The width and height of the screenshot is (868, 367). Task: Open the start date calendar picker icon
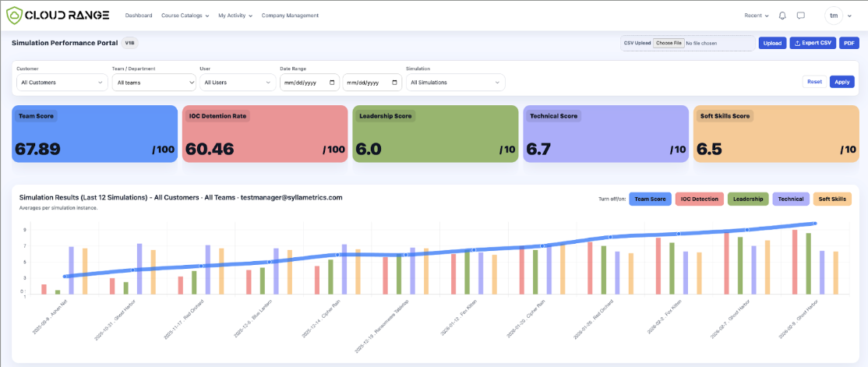(332, 83)
